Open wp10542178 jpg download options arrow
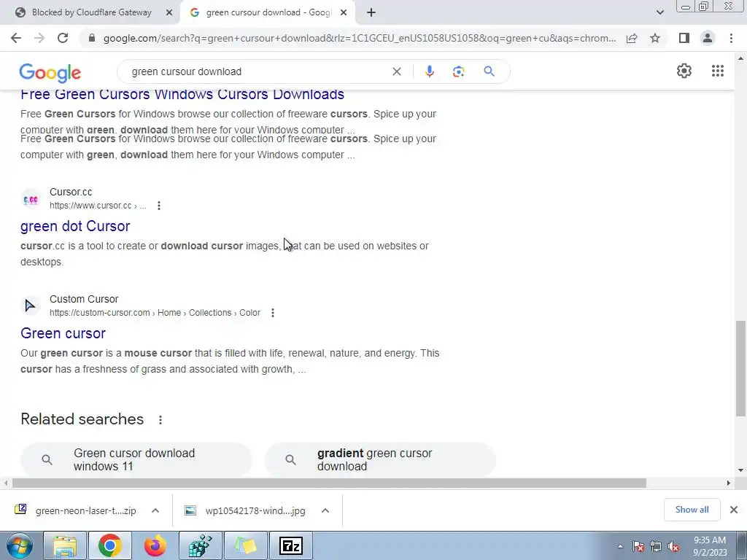This screenshot has width=747, height=560. tap(325, 510)
